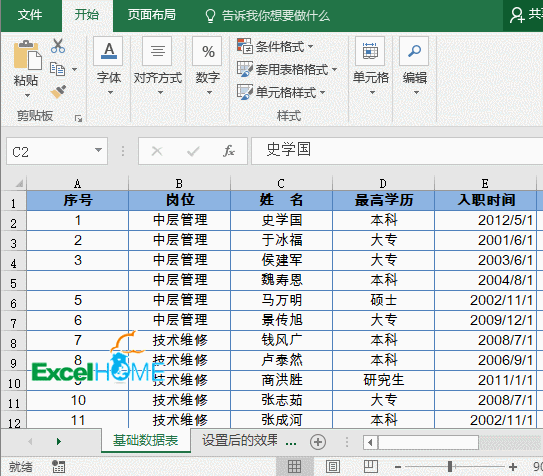
Task: Click the insert function fx icon
Action: point(229,151)
